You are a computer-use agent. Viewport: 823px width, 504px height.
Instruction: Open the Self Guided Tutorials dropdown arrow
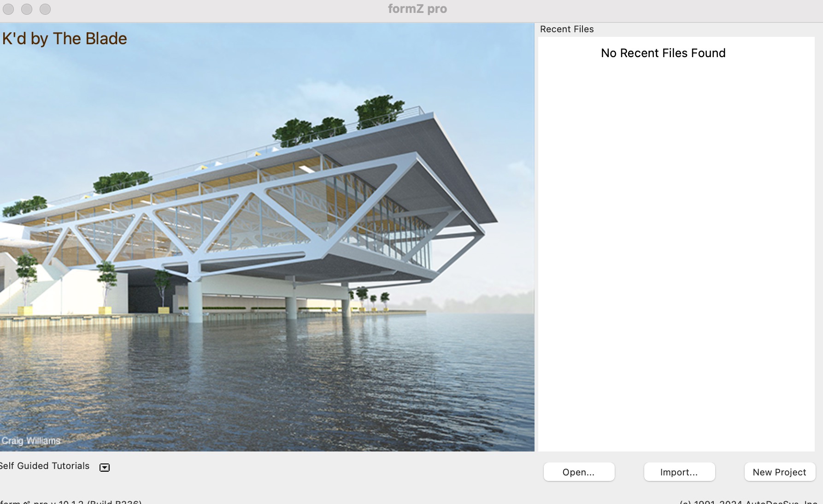pyautogui.click(x=105, y=468)
